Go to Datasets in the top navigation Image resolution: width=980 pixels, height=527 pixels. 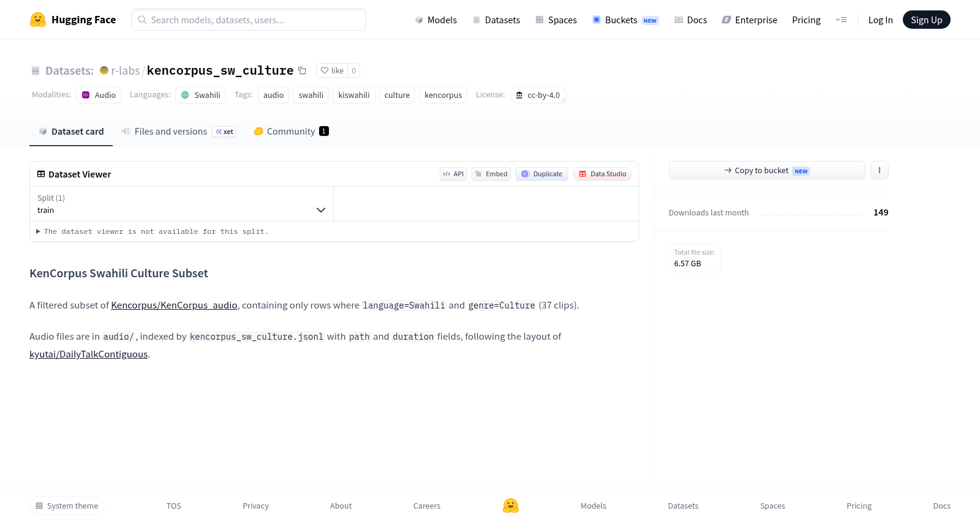[496, 20]
